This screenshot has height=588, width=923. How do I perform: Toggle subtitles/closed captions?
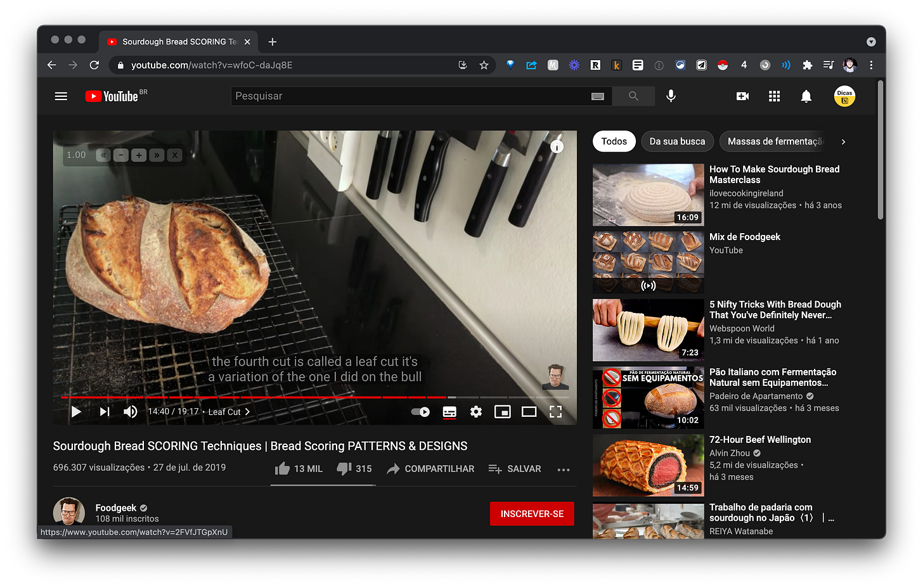[449, 412]
